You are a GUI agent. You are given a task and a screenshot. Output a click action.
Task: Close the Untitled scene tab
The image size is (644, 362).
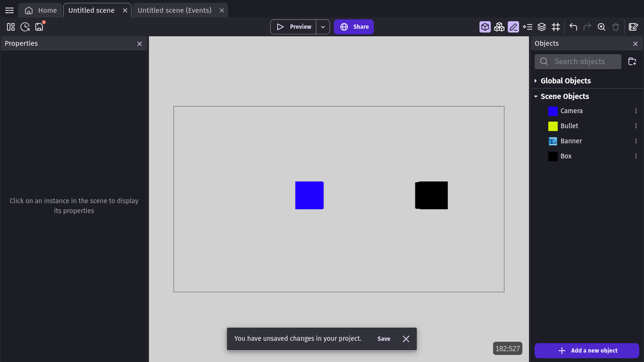tap(125, 10)
